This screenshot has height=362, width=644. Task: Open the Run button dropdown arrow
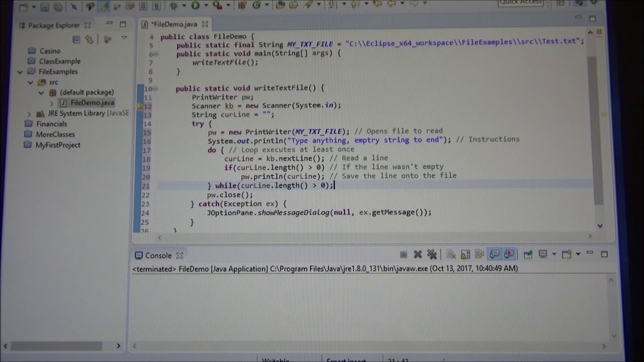pos(206,5)
